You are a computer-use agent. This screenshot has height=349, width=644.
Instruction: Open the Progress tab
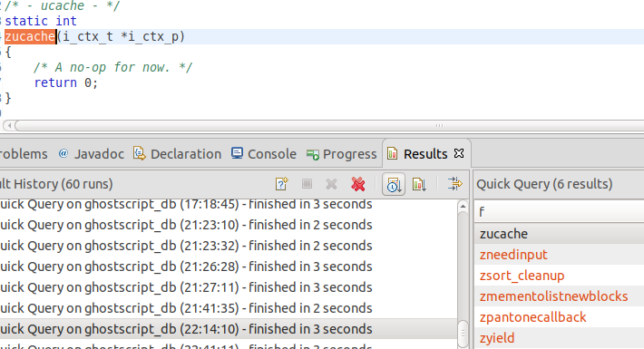click(349, 154)
